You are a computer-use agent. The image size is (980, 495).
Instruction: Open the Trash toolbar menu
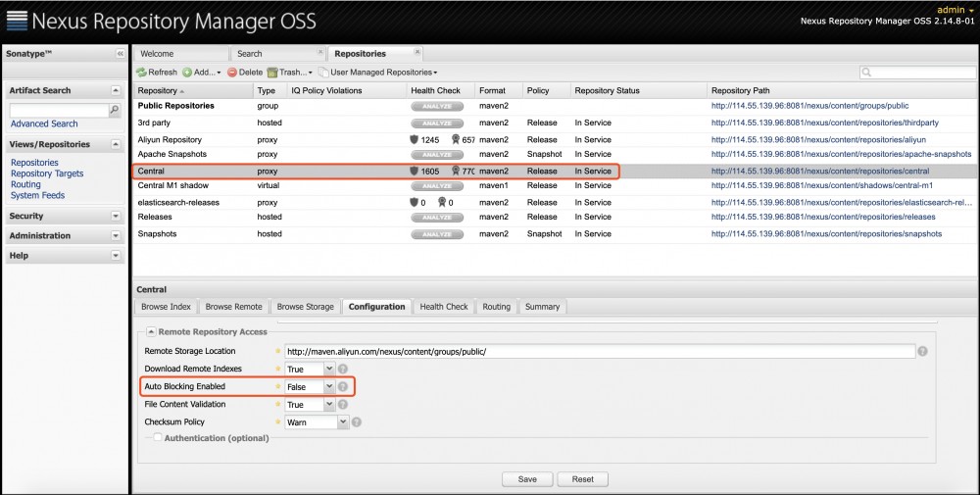point(292,73)
